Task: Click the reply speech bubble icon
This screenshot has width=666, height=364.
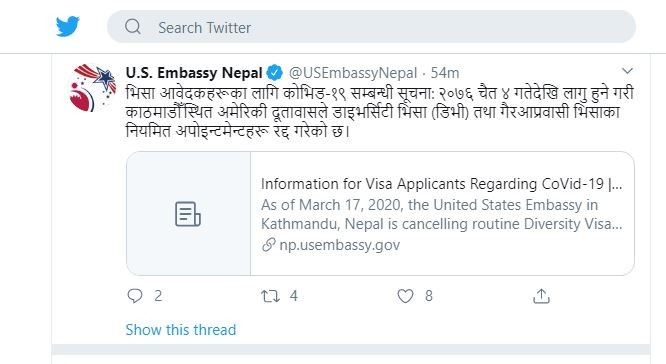Action: (135, 296)
